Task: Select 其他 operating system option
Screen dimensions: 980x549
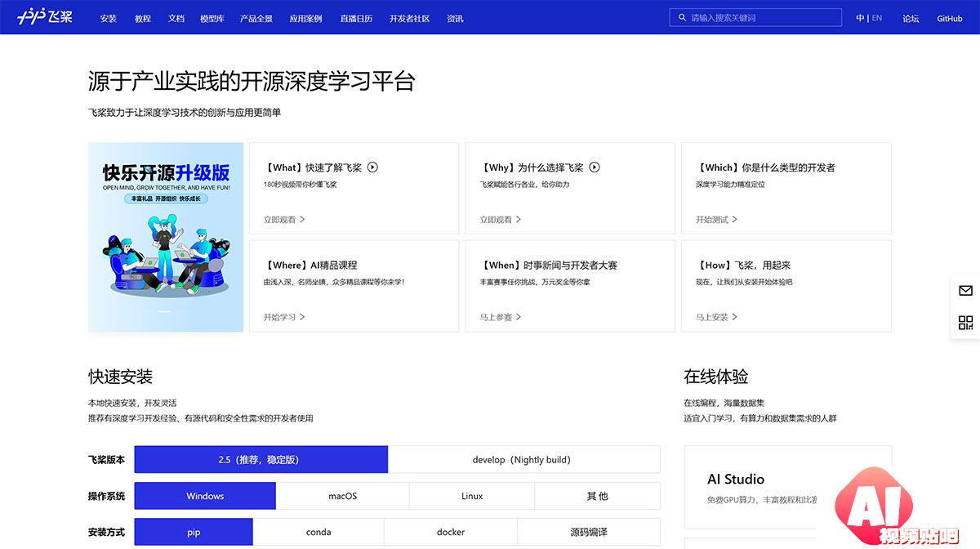Action: point(597,496)
